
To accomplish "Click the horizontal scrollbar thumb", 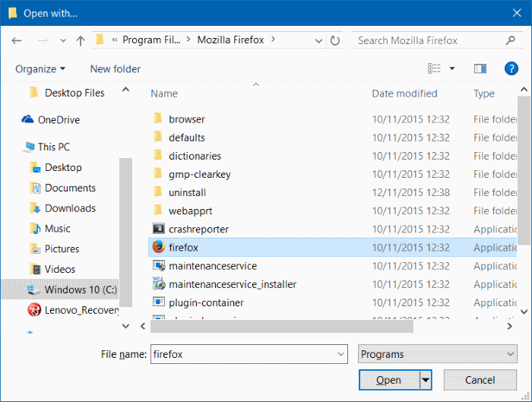I will 282,326.
